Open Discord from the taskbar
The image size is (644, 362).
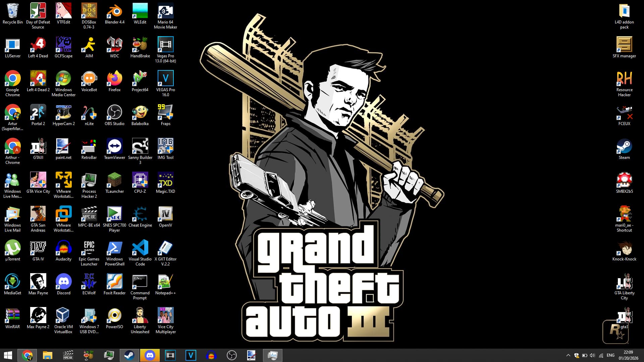(150, 355)
